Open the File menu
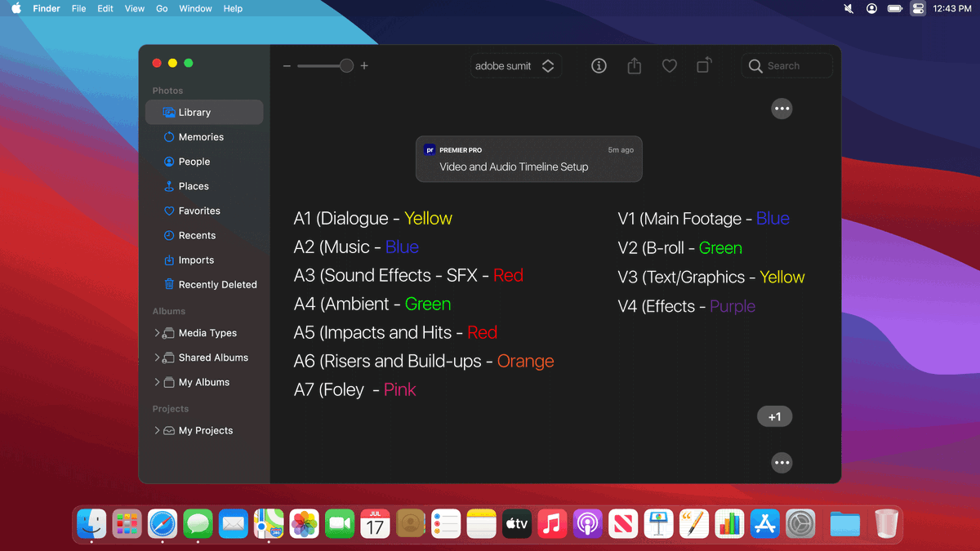This screenshot has width=980, height=551. tap(78, 8)
